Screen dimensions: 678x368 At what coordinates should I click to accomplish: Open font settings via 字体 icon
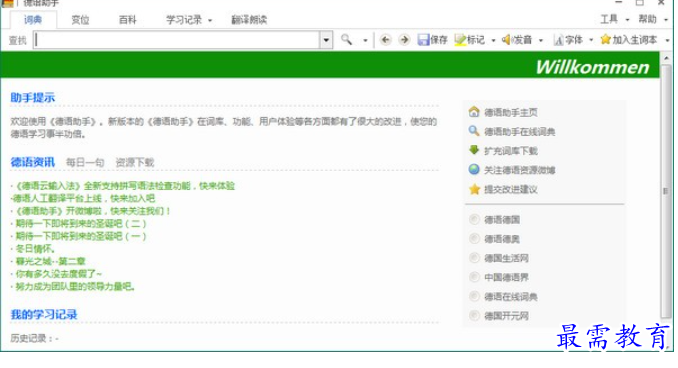point(559,40)
